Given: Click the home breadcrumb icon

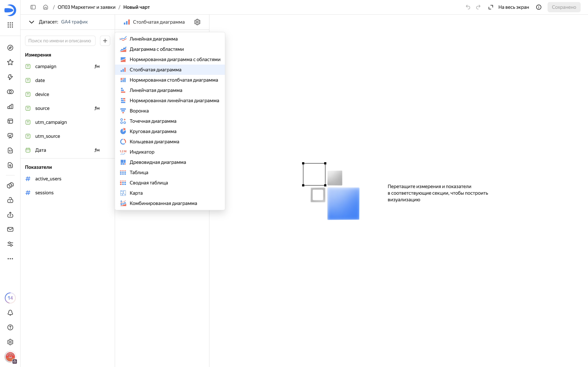Looking at the screenshot, I should pos(45,7).
